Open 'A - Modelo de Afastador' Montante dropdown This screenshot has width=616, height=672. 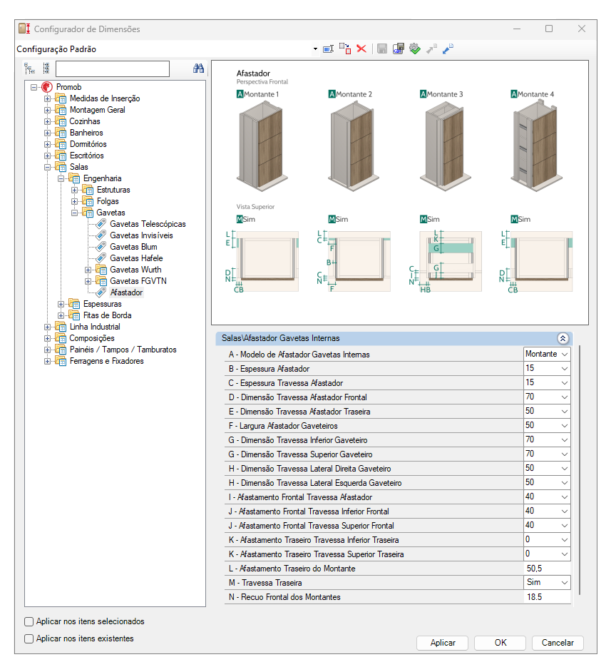[565, 354]
